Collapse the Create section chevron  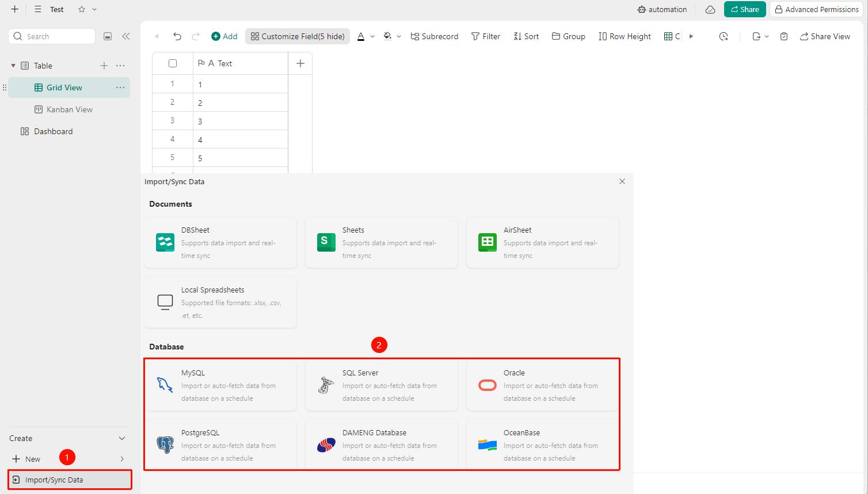pos(122,438)
